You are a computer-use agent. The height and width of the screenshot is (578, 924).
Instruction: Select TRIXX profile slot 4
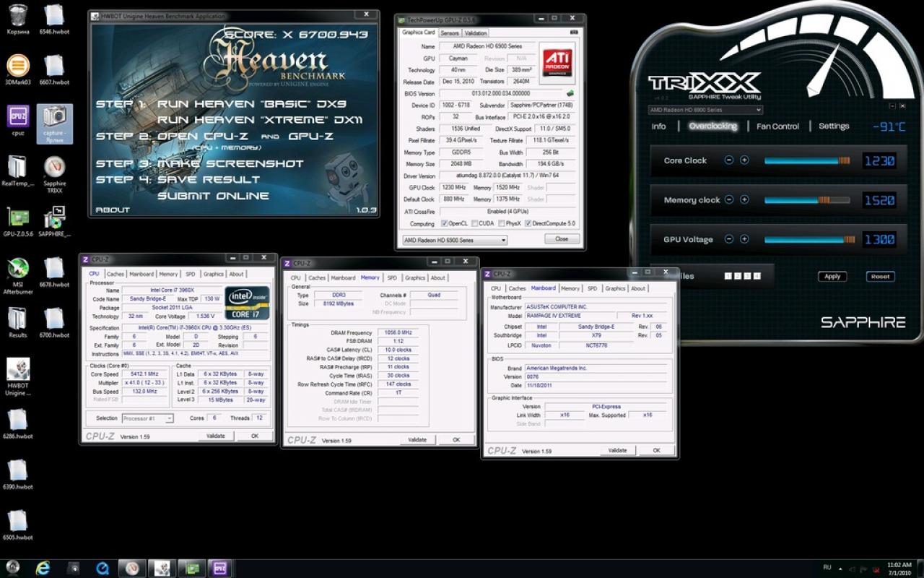click(x=756, y=276)
